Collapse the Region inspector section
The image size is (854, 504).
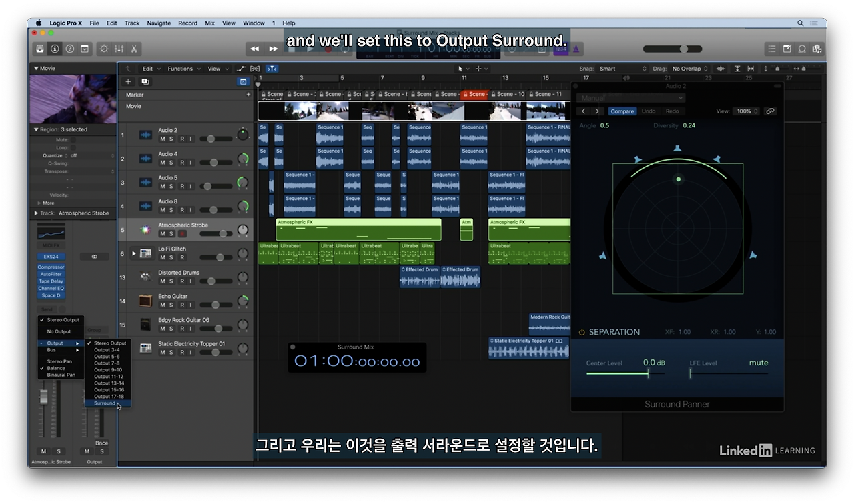pyautogui.click(x=36, y=129)
